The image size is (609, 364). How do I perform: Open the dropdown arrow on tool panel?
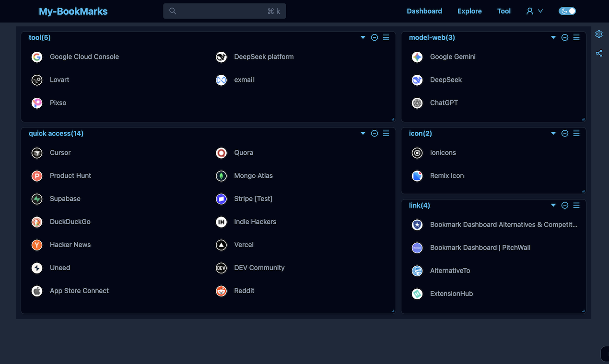[363, 37]
